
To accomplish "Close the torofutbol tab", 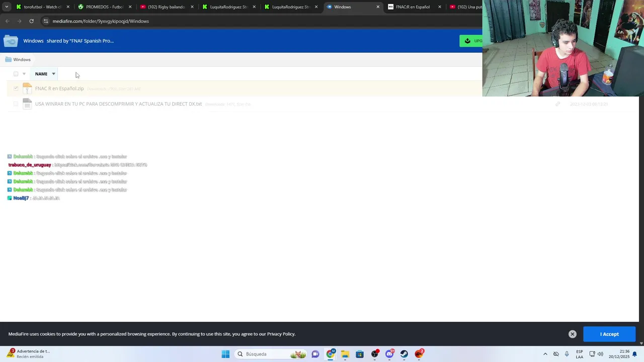I will (x=68, y=7).
